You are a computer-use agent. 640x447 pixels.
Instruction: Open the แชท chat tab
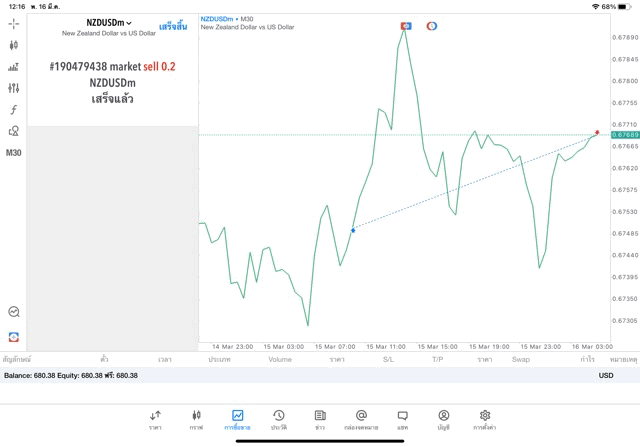pos(402,420)
